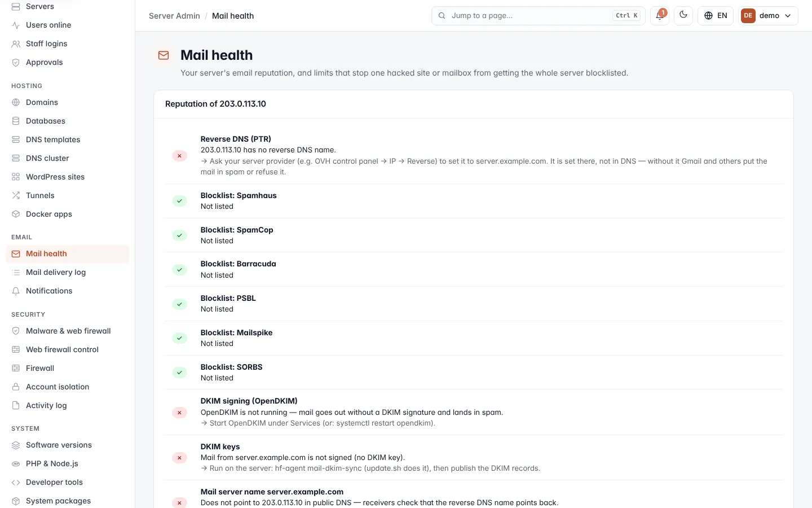Go to the Activity log page
The width and height of the screenshot is (812, 508).
click(x=67, y=405)
